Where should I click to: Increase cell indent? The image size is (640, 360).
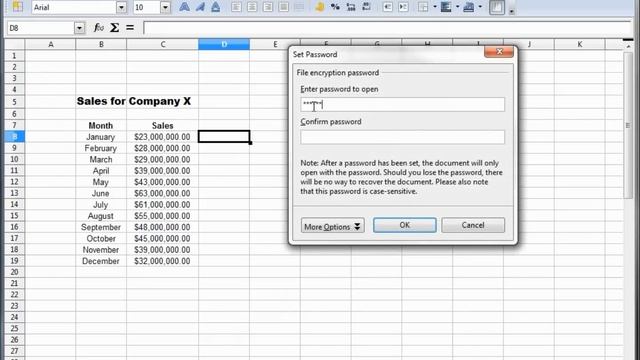click(403, 7)
